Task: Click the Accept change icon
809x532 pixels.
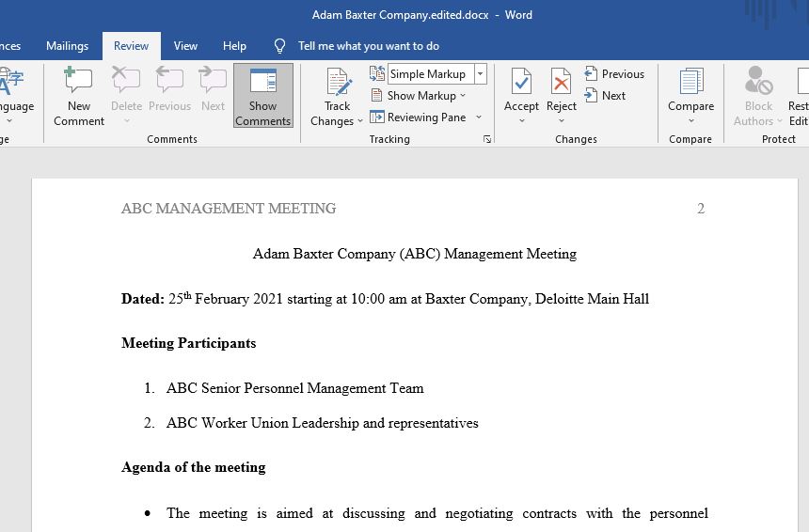Action: click(x=521, y=82)
